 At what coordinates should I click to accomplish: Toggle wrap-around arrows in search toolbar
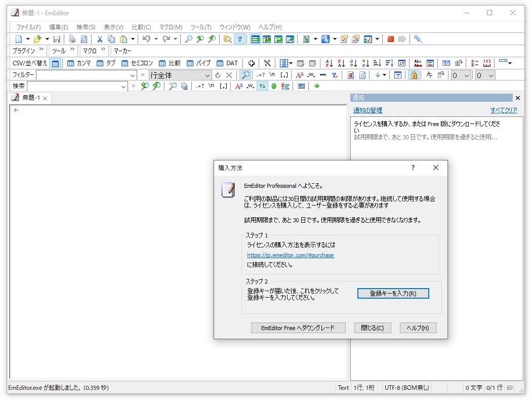262,86
